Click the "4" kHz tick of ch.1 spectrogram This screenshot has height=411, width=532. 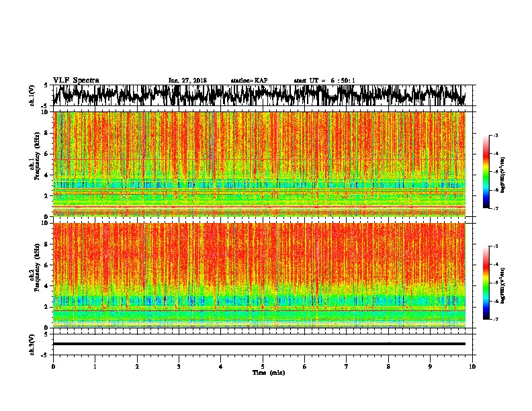[x=47, y=175]
